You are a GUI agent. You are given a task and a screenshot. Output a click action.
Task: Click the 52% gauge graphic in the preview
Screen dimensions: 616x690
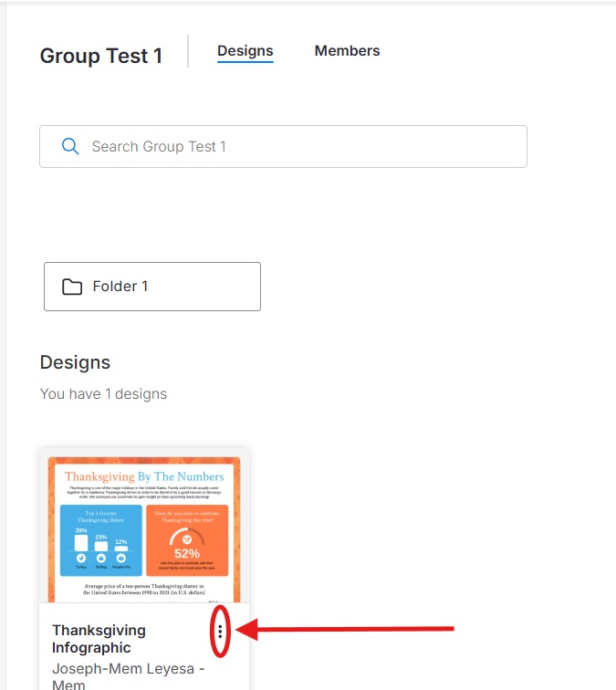point(186,538)
